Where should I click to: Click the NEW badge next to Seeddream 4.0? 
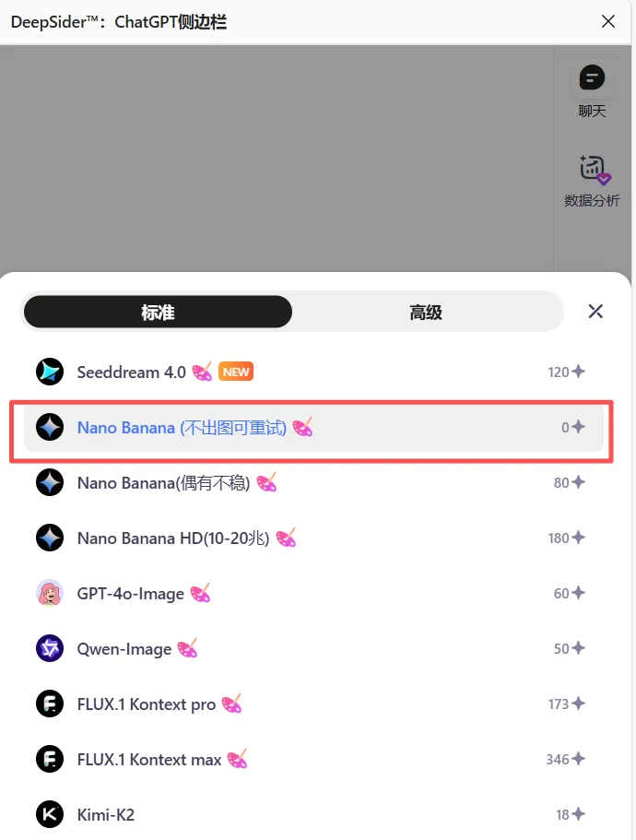click(x=236, y=372)
